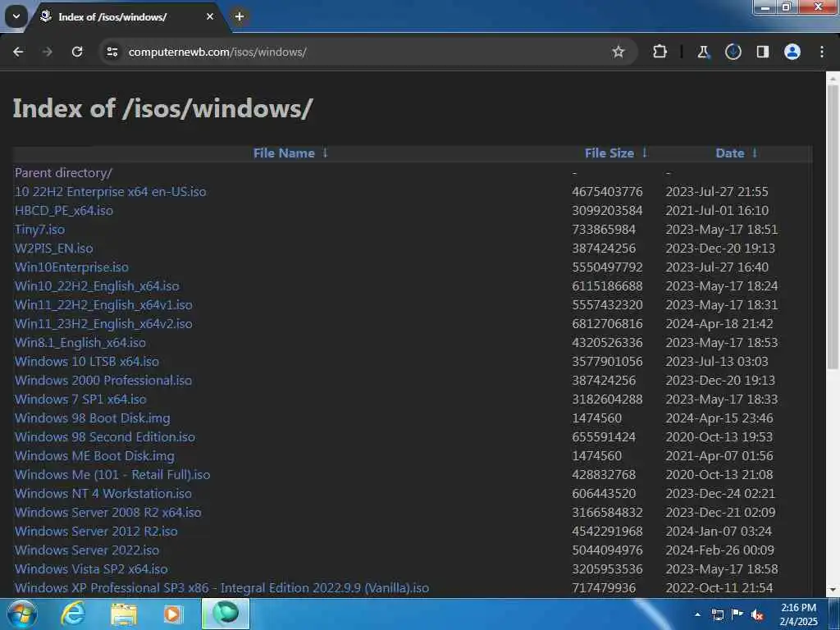
Task: Open the user profile avatar
Action: click(792, 52)
